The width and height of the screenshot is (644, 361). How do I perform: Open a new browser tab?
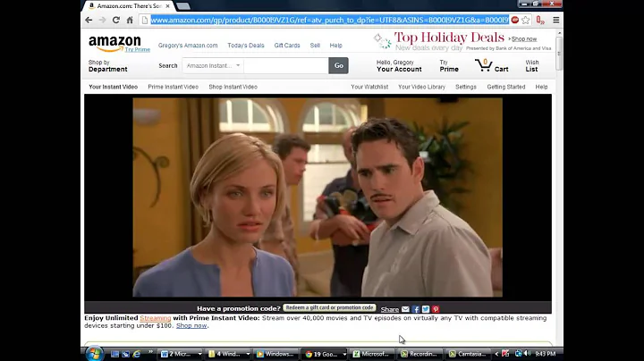(x=183, y=6)
